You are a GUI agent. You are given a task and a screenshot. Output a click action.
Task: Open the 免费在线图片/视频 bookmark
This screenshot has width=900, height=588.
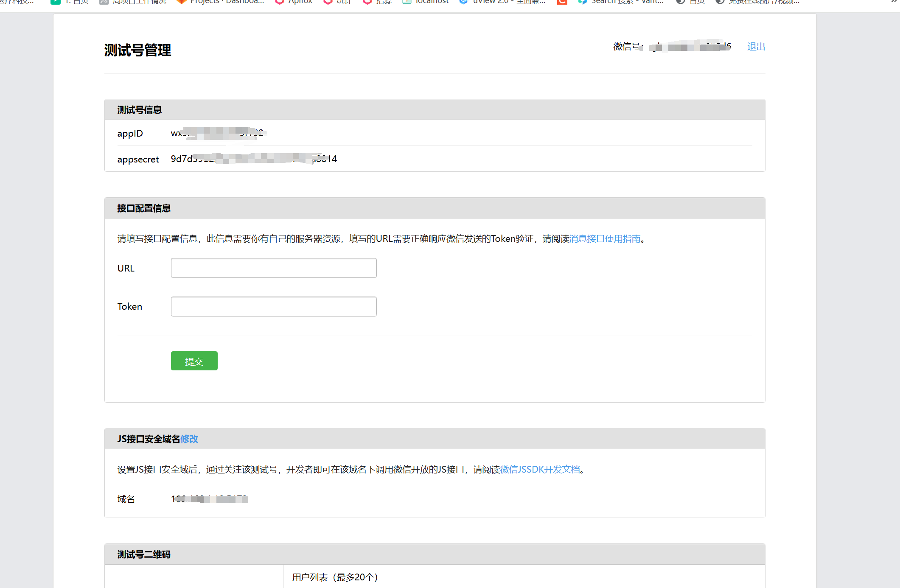759,2
